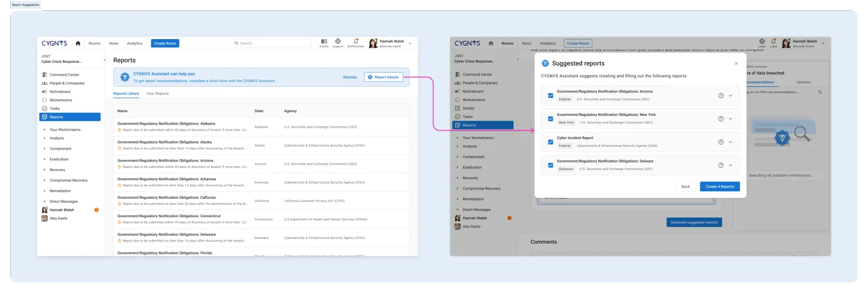The image size is (868, 293).
Task: Switch to the Your Reports tab
Action: tap(157, 94)
